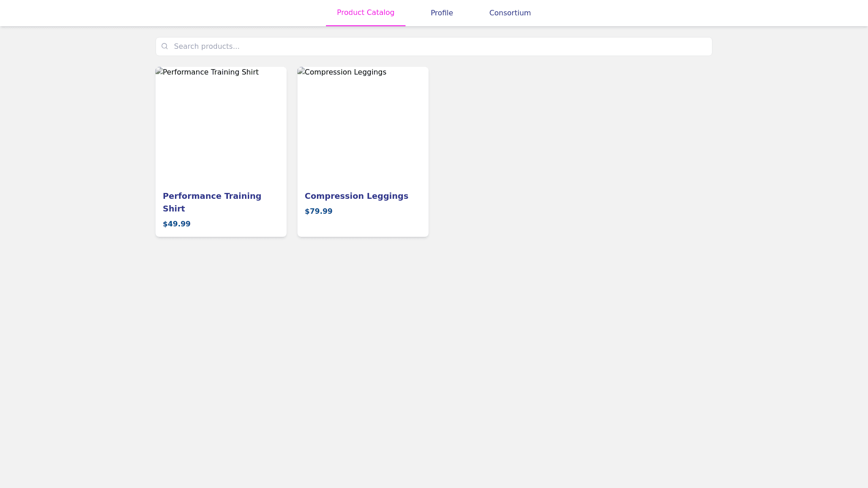
Task: Switch to the Profile tab
Action: (442, 13)
